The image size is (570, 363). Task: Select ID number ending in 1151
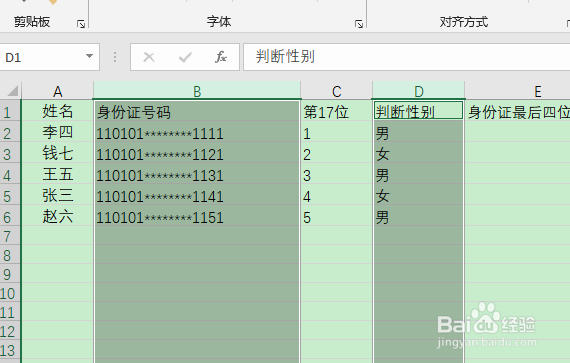(x=197, y=216)
